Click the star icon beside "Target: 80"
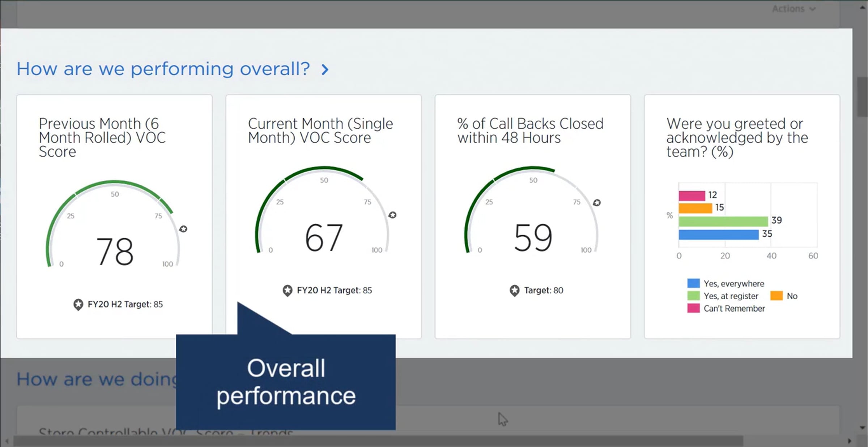Viewport: 868px width, 447px height. point(514,290)
